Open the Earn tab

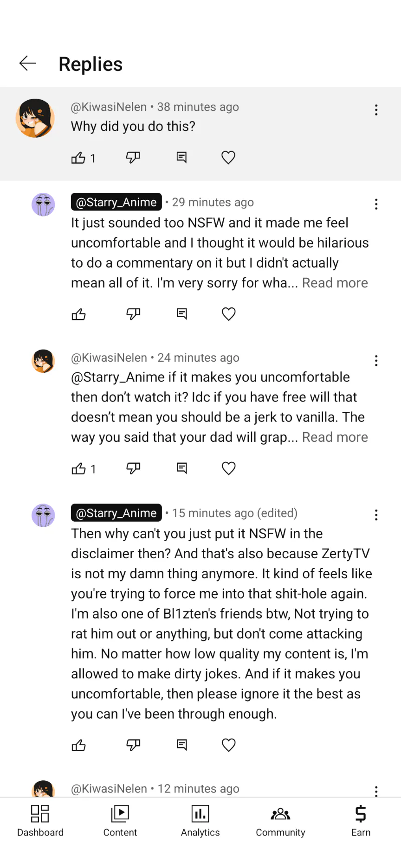point(361,821)
